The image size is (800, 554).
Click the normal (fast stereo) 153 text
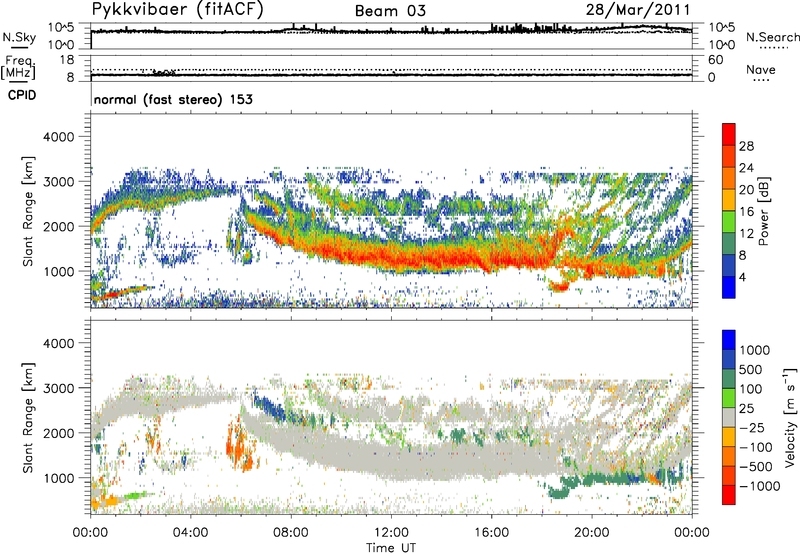pyautogui.click(x=173, y=99)
